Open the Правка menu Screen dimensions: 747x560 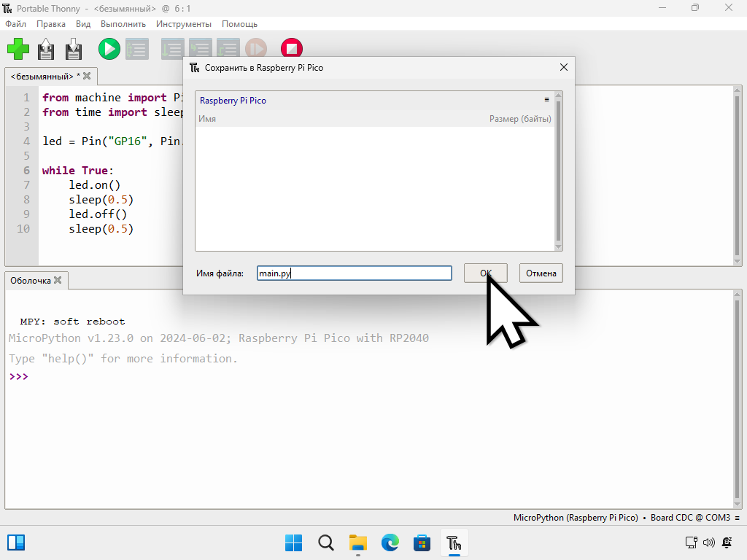51,24
